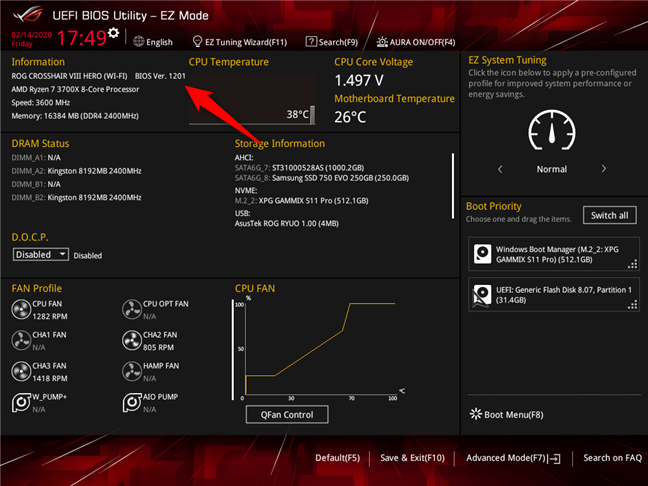648x486 pixels.
Task: Open the English language selector
Action: tap(153, 42)
